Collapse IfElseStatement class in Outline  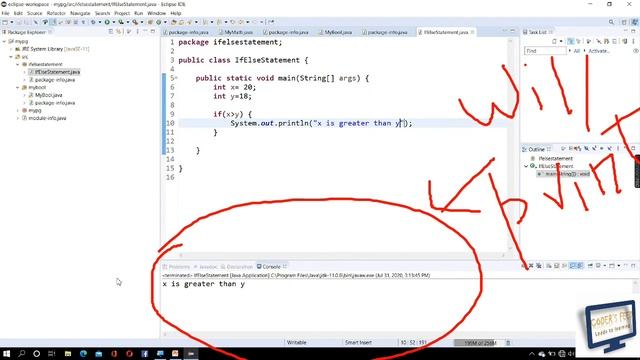click(527, 166)
